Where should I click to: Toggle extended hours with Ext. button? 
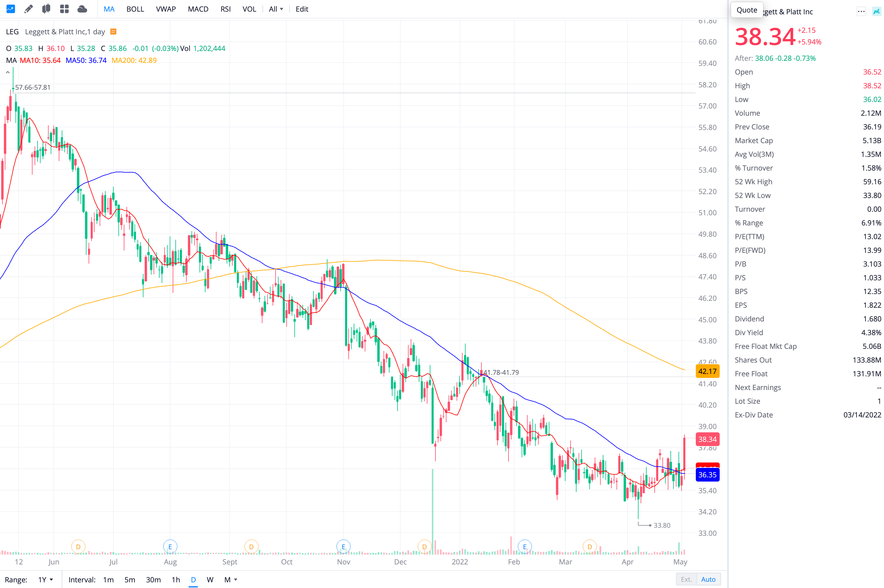pyautogui.click(x=686, y=579)
